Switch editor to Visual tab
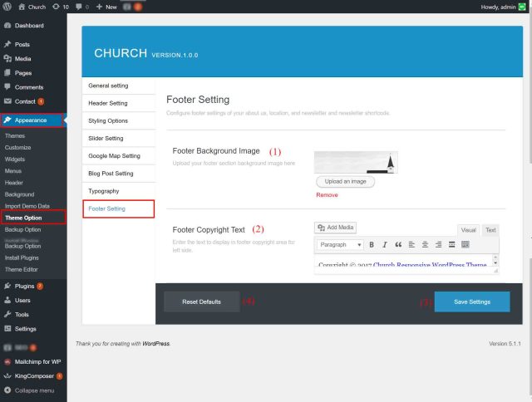The height and width of the screenshot is (402, 532). coord(468,230)
